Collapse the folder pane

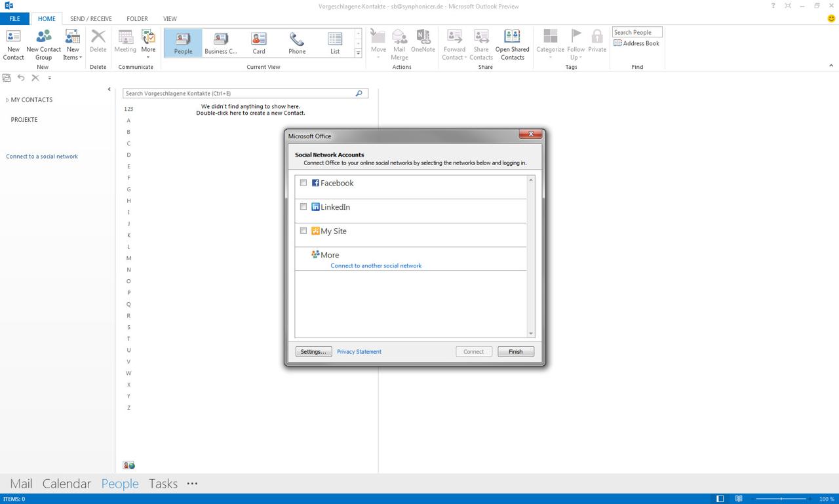click(109, 89)
